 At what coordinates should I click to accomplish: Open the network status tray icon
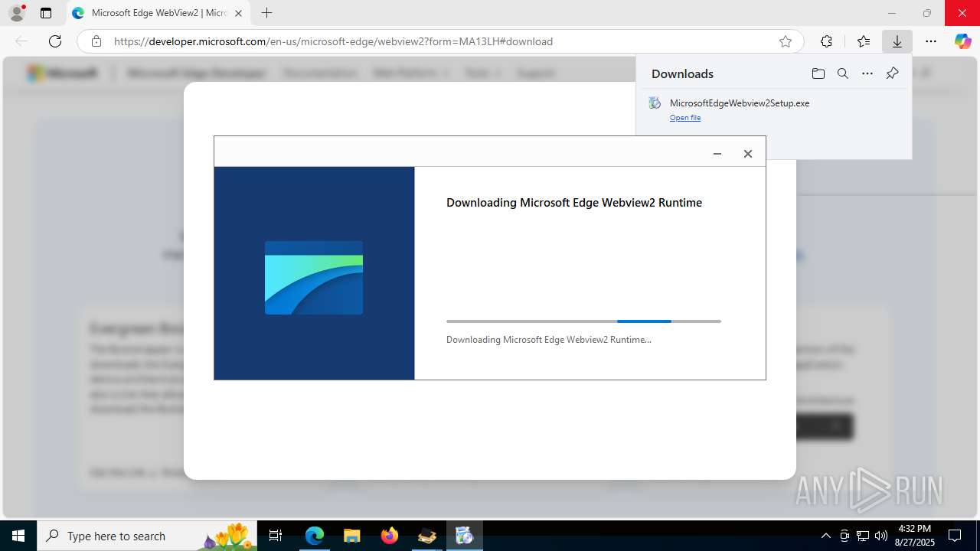pos(863,536)
